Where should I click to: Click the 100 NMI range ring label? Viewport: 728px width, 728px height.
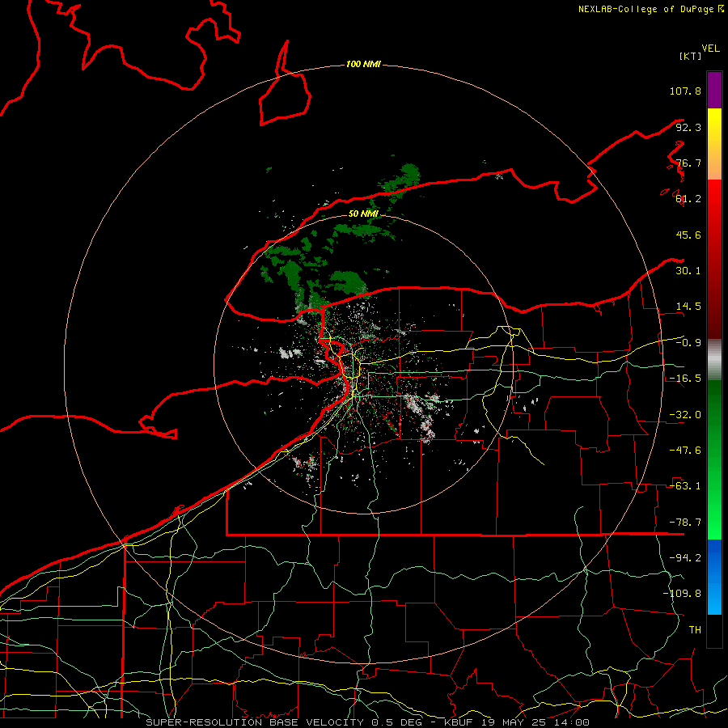coord(363,64)
